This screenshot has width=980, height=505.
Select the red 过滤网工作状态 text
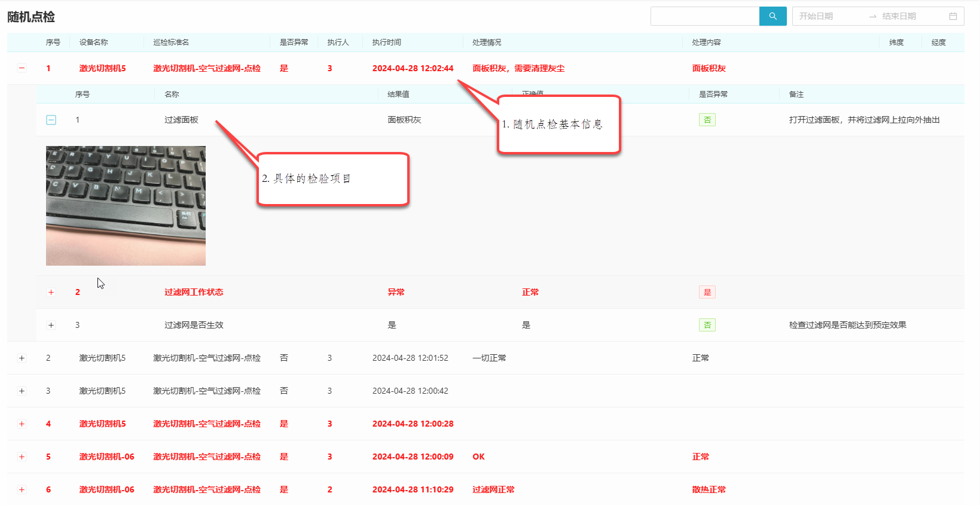tap(194, 292)
